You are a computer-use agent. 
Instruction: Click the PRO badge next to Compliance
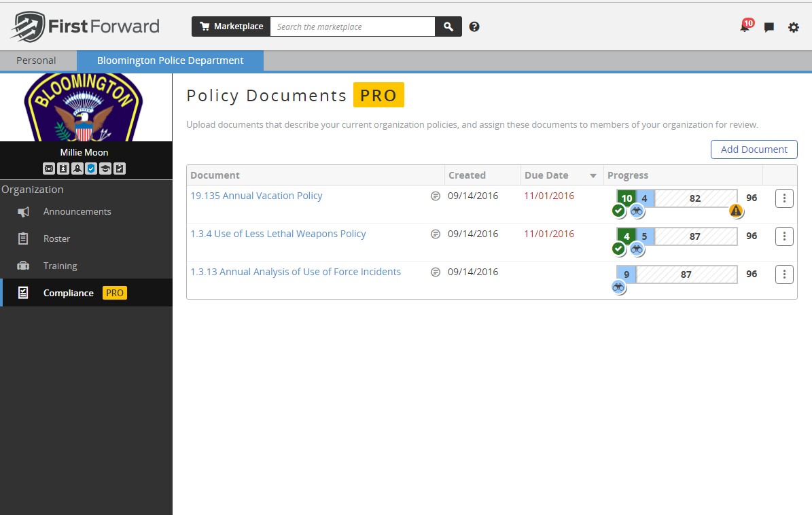[114, 293]
